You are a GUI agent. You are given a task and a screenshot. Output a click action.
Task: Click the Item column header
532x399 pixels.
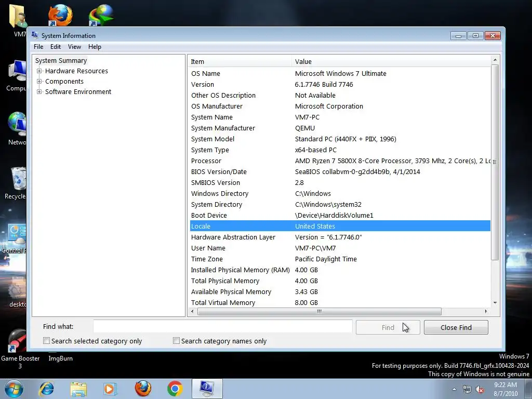[240, 61]
